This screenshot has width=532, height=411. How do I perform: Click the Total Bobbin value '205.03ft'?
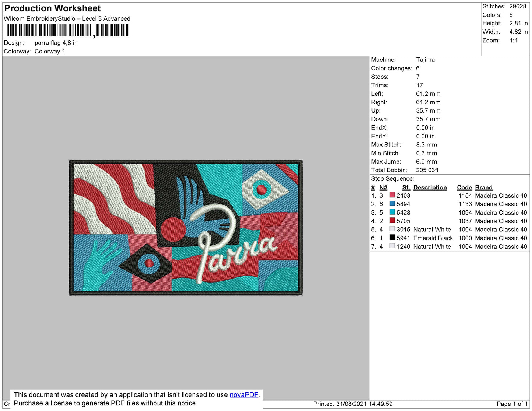point(427,170)
